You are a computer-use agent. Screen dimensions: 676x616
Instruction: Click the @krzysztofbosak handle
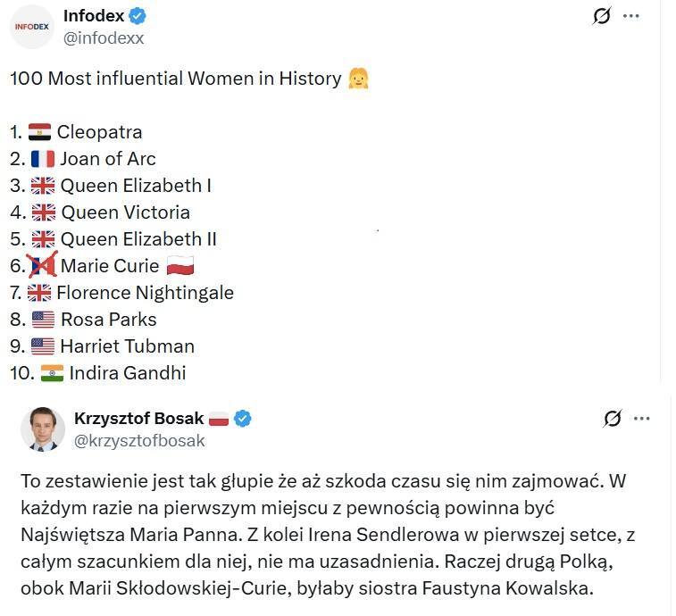coord(139,440)
